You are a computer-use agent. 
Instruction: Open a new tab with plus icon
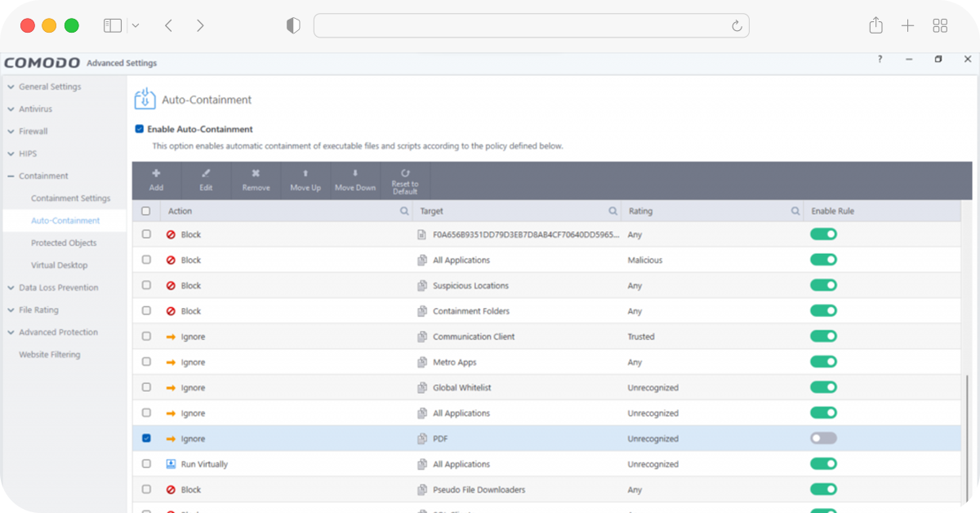[x=907, y=25]
